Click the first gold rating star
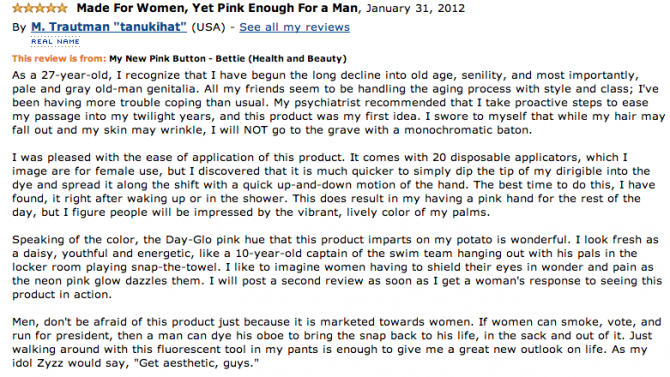 [18, 8]
